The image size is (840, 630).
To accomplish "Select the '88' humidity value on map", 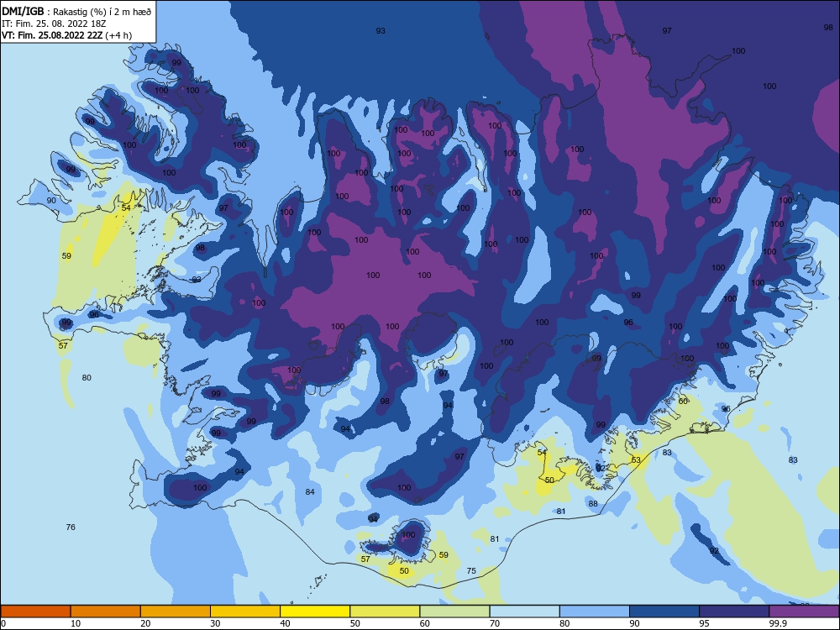I will [593, 503].
